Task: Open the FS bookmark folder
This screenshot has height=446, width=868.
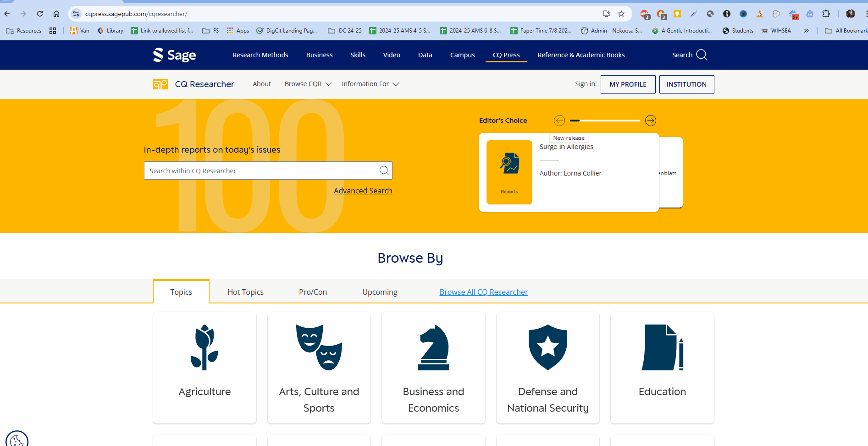Action: tap(211, 31)
